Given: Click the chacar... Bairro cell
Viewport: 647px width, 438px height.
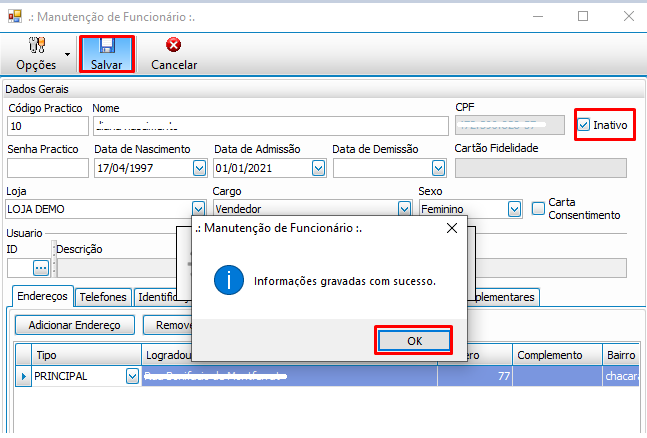Looking at the screenshot, I should point(621,376).
